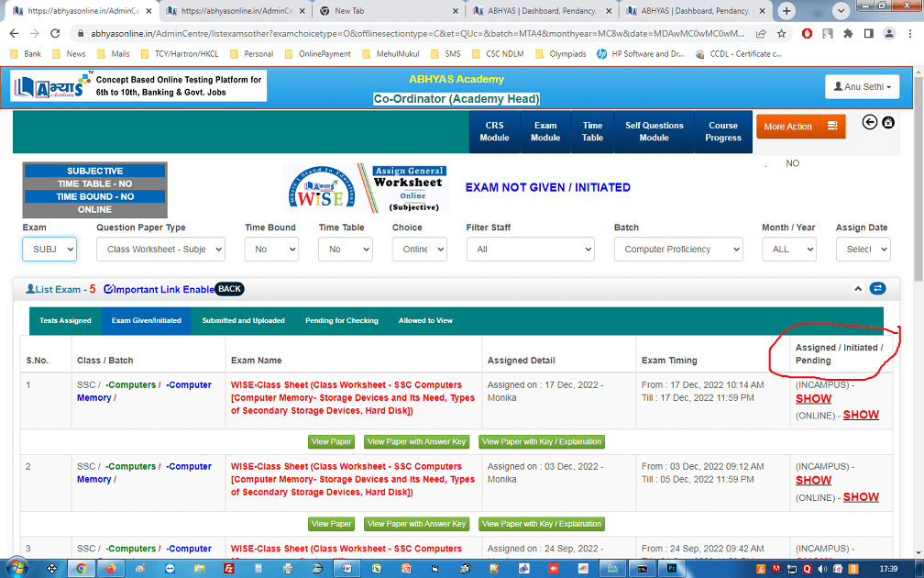Click View Paper with Answer Key for exam 1

pyautogui.click(x=416, y=441)
